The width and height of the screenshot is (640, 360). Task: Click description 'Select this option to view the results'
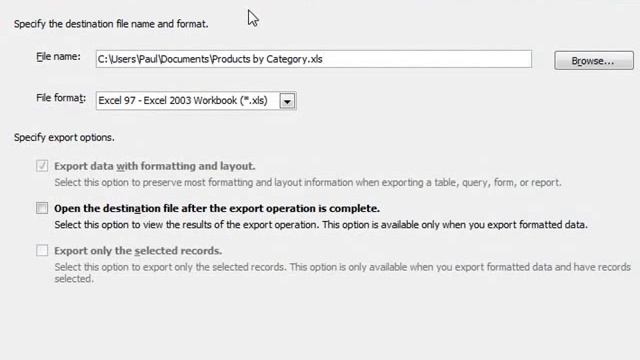321,225
